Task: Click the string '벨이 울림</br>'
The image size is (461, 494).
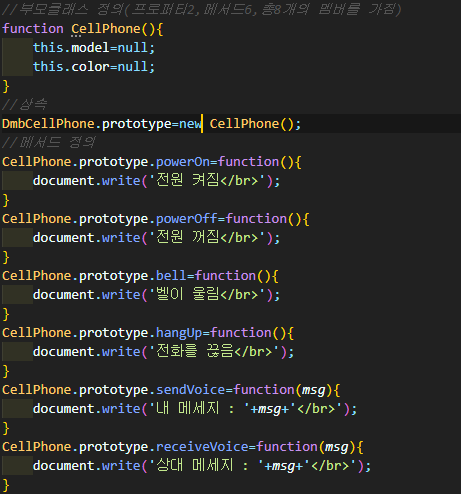Action: pyautogui.click(x=207, y=295)
